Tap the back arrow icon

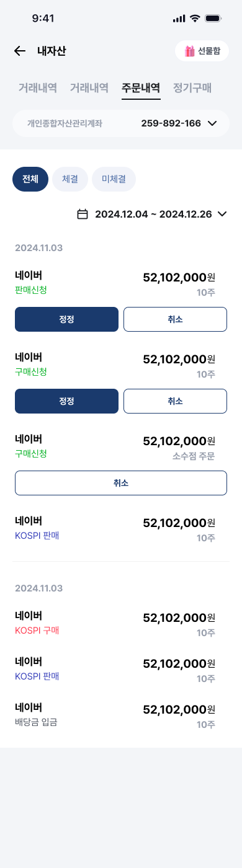pos(20,51)
